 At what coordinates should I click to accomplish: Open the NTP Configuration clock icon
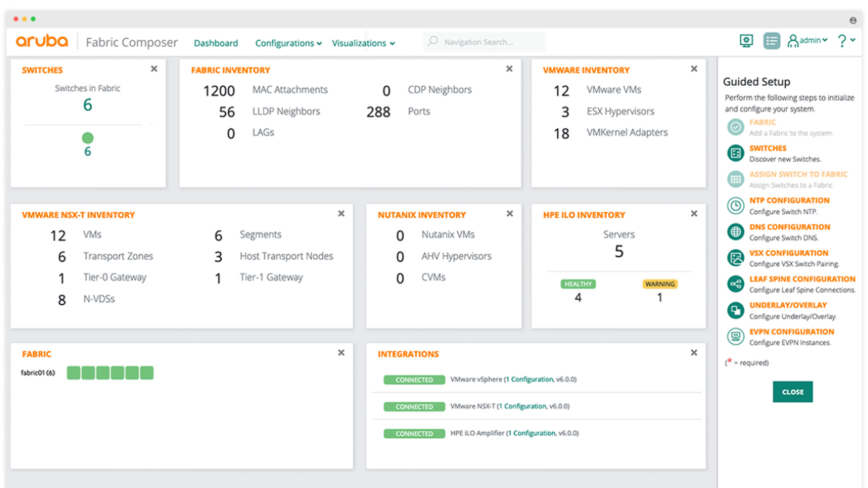point(736,205)
